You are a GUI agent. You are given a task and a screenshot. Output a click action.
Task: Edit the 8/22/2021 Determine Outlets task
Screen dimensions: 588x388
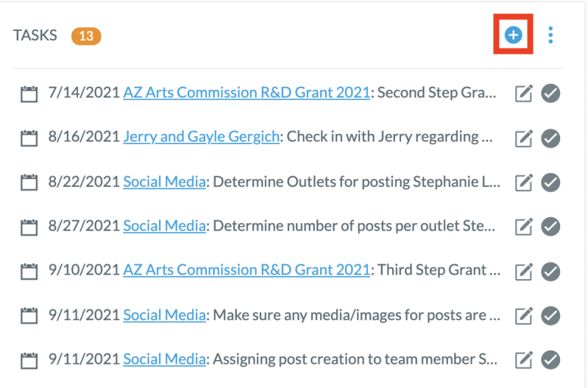click(523, 183)
